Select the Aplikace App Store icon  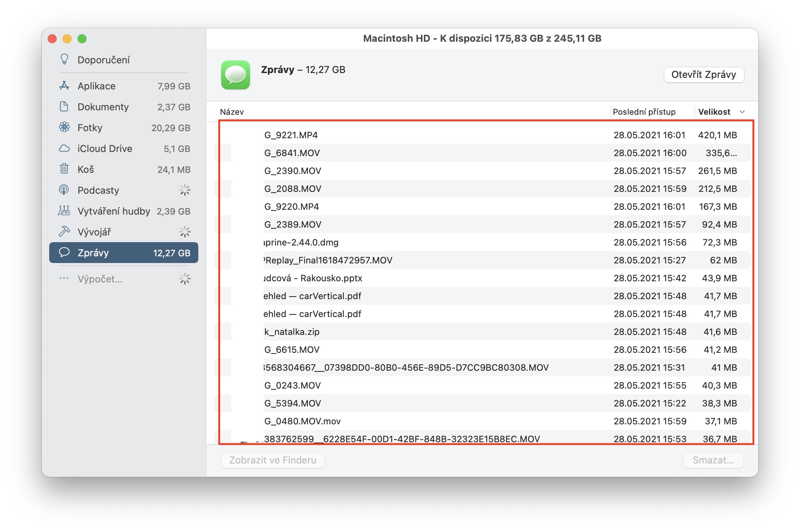tap(64, 86)
